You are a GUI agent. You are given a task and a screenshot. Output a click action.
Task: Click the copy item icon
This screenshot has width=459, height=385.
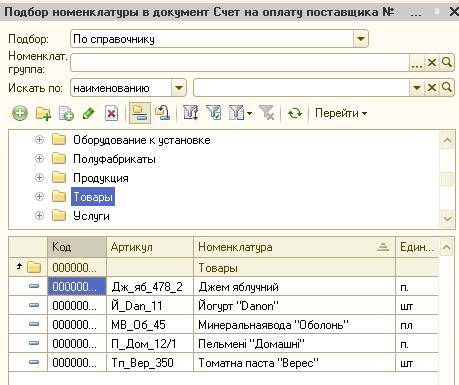[66, 113]
